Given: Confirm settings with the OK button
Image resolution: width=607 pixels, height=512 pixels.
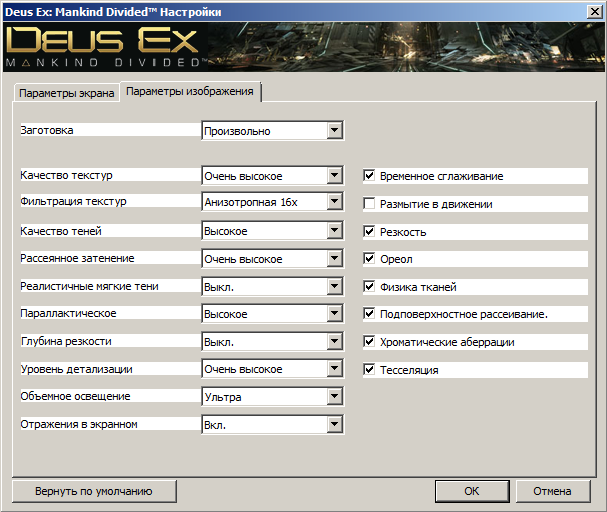Looking at the screenshot, I should (472, 491).
